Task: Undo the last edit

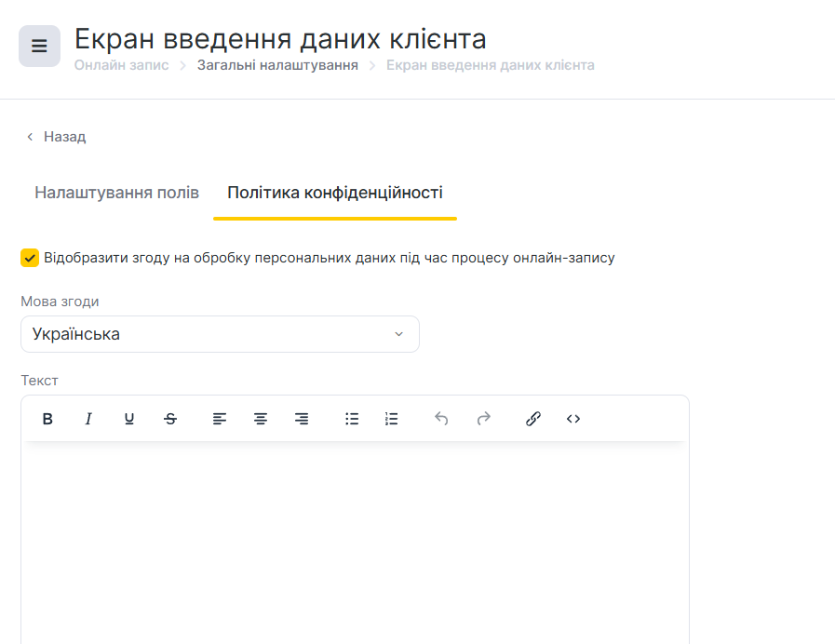Action: tap(441, 419)
